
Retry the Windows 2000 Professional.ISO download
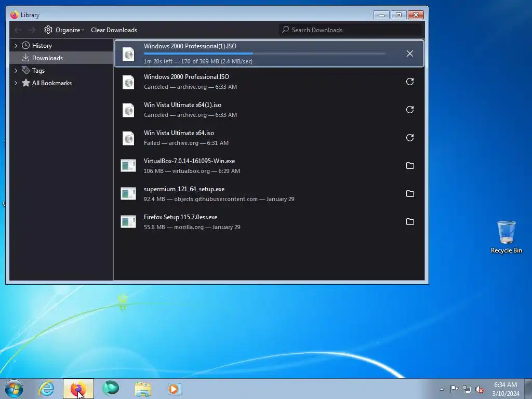[410, 82]
